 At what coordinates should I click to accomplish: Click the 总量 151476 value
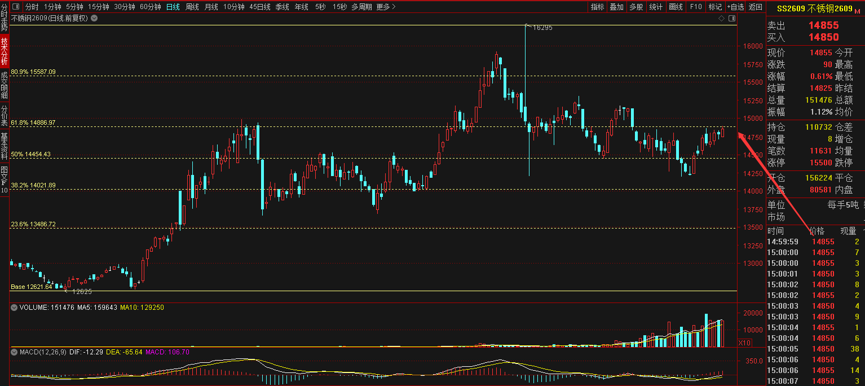click(820, 100)
